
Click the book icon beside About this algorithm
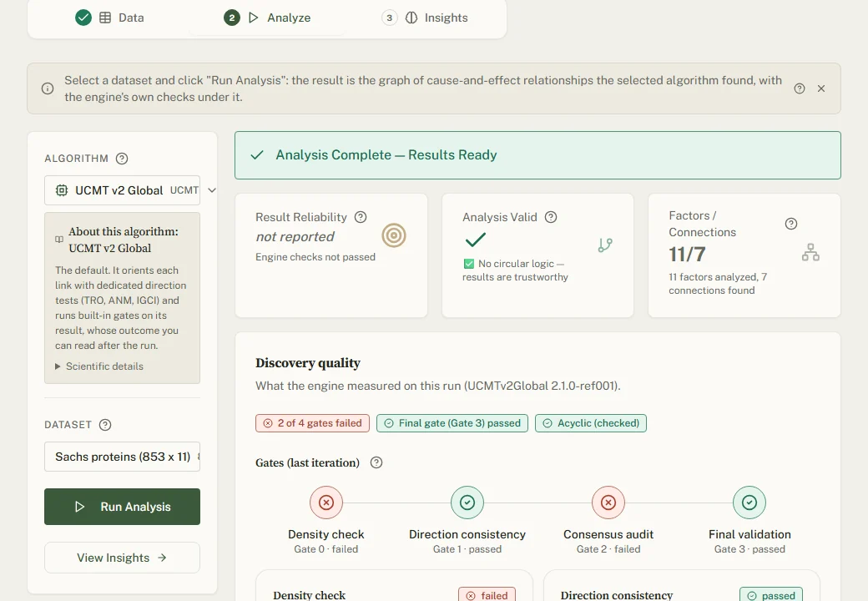point(59,240)
